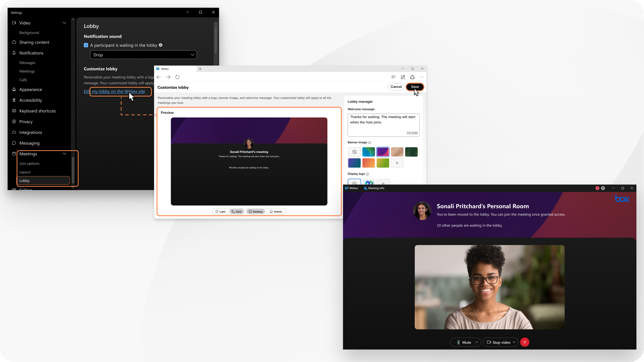Select the Drop notification sound dropdown
This screenshot has width=644, height=362.
(143, 54)
